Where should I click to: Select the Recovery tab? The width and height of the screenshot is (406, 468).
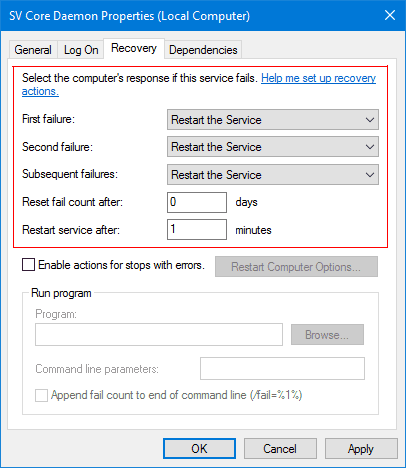point(134,48)
